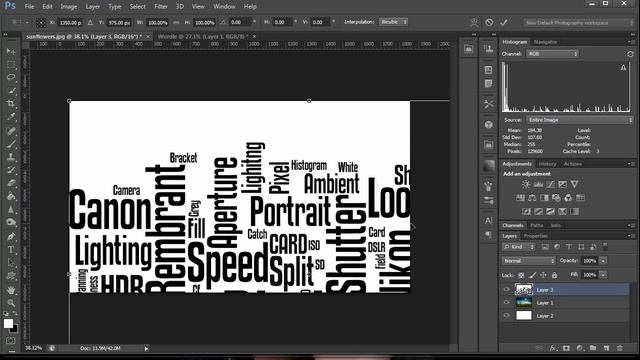Open the Interpolation dropdown
This screenshot has width=640, height=360.
[393, 22]
